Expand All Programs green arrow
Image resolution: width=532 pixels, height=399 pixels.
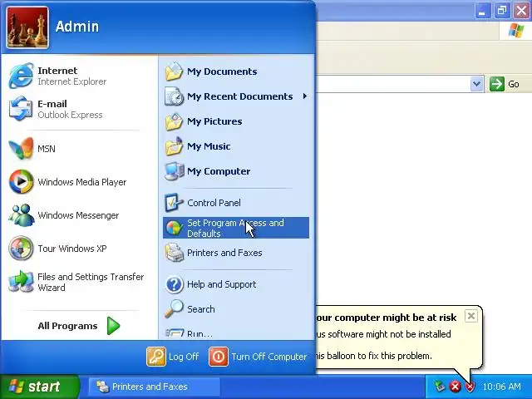(x=113, y=326)
